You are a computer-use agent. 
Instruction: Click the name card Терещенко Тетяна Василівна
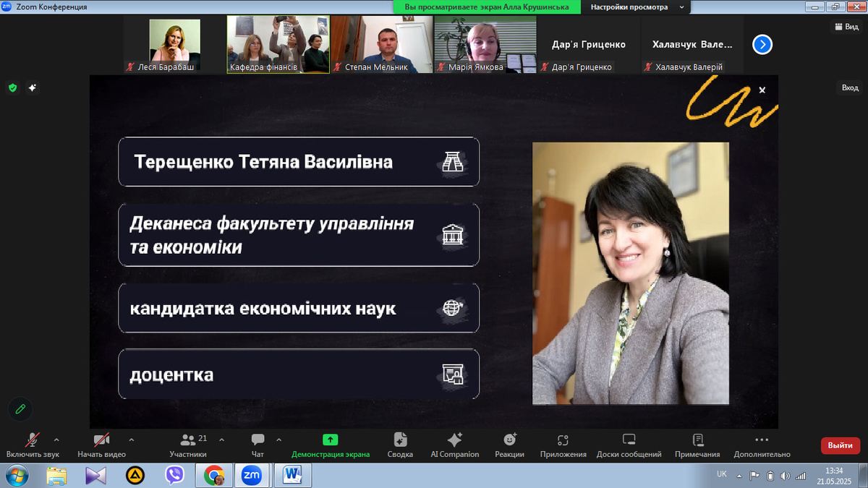tap(299, 162)
